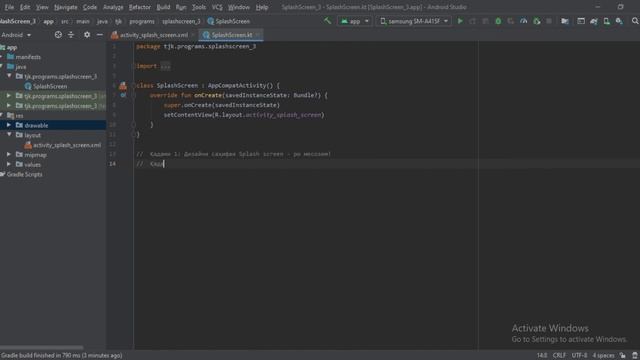
Task: Click the SplashScreen breadcrumb in navigation bar
Action: click(229, 21)
